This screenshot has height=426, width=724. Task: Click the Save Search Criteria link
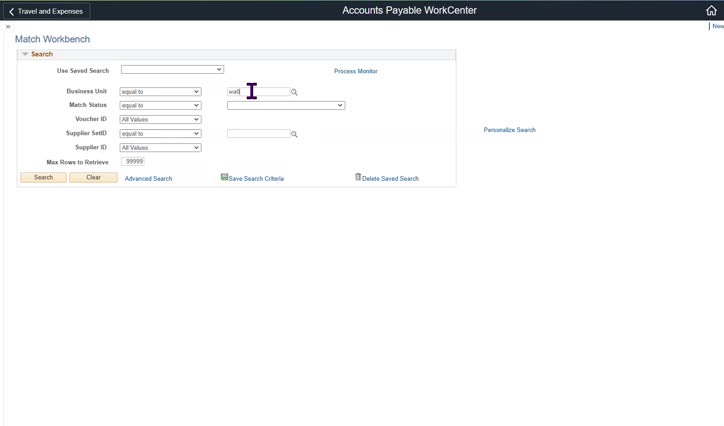pos(256,179)
